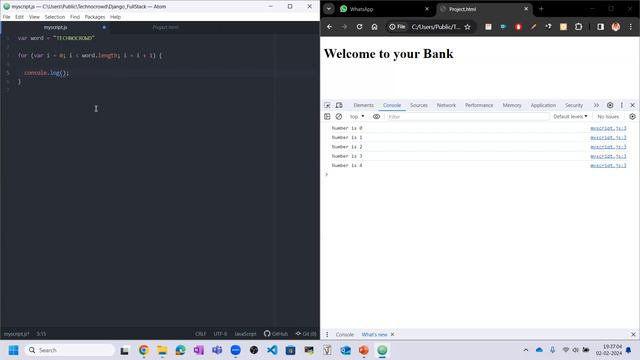Close the DevTools panel
This screenshot has height=360, width=640.
633,105
